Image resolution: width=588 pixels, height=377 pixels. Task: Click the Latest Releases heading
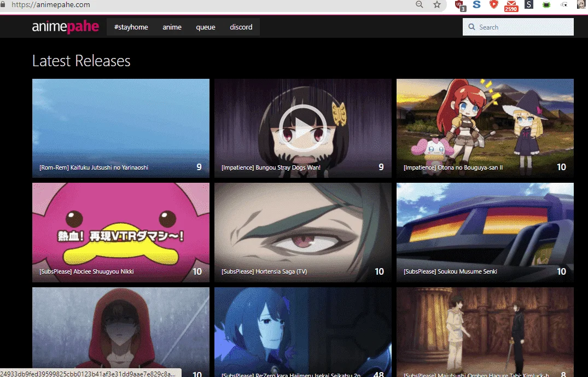click(81, 61)
